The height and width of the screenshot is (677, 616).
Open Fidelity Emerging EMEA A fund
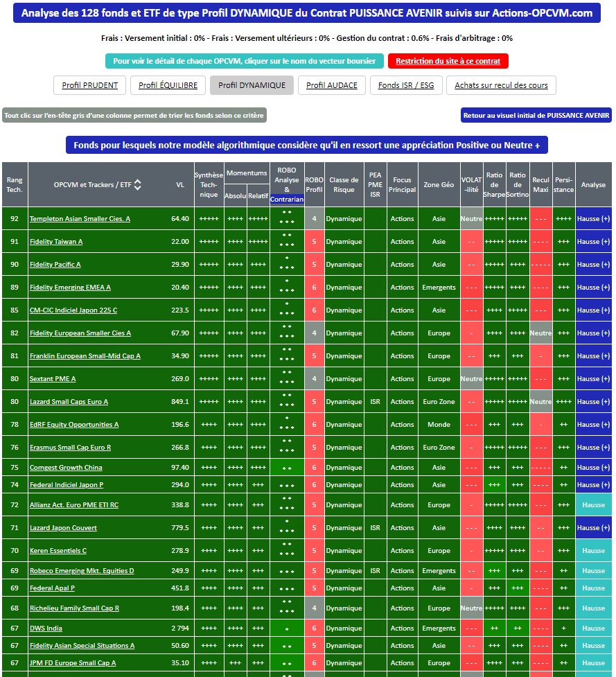tap(70, 288)
